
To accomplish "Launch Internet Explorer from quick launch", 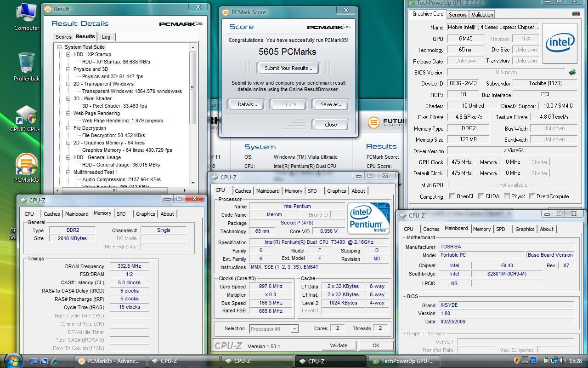I will [55, 361].
